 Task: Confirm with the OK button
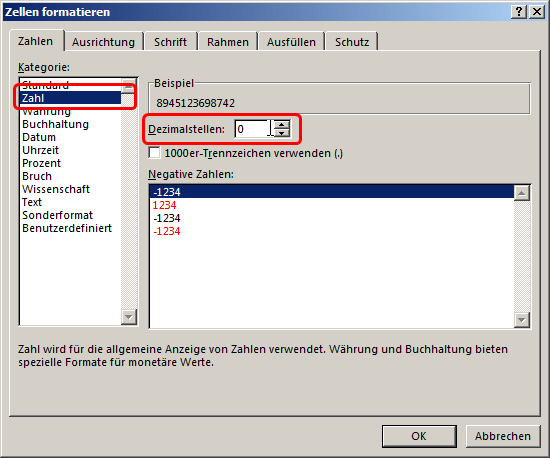coord(419,436)
